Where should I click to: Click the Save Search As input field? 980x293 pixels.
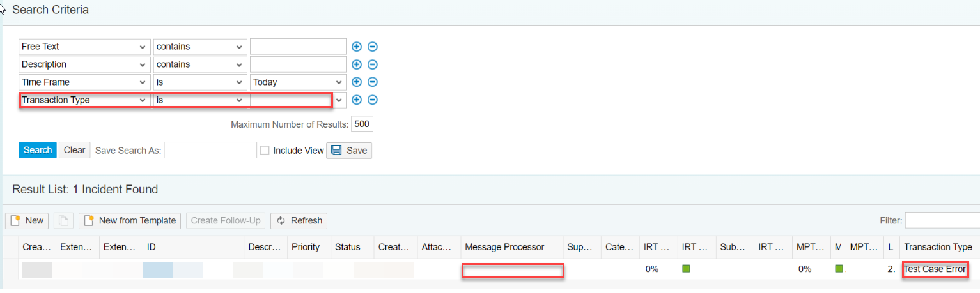(x=210, y=151)
